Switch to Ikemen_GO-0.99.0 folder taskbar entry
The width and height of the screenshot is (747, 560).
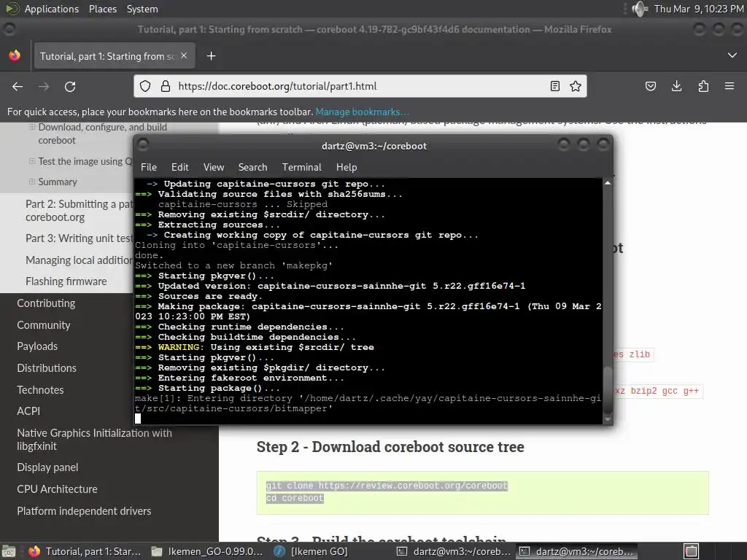[x=206, y=551]
